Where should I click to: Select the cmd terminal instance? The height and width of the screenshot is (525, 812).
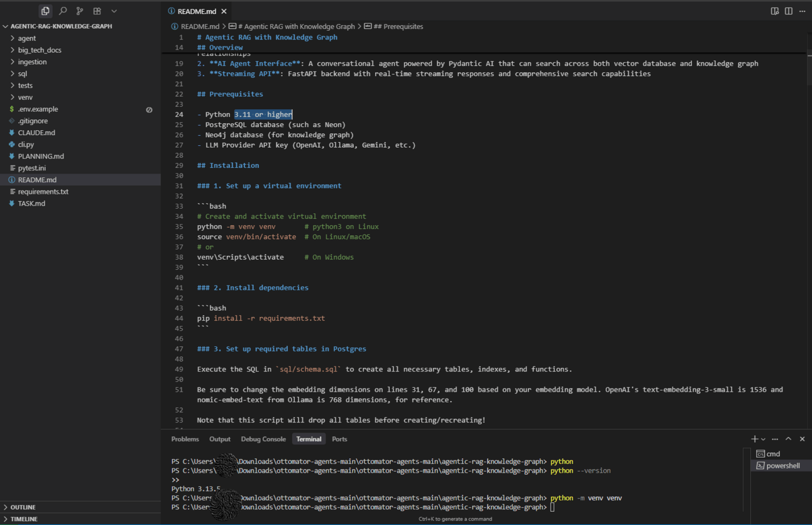pyautogui.click(x=781, y=454)
